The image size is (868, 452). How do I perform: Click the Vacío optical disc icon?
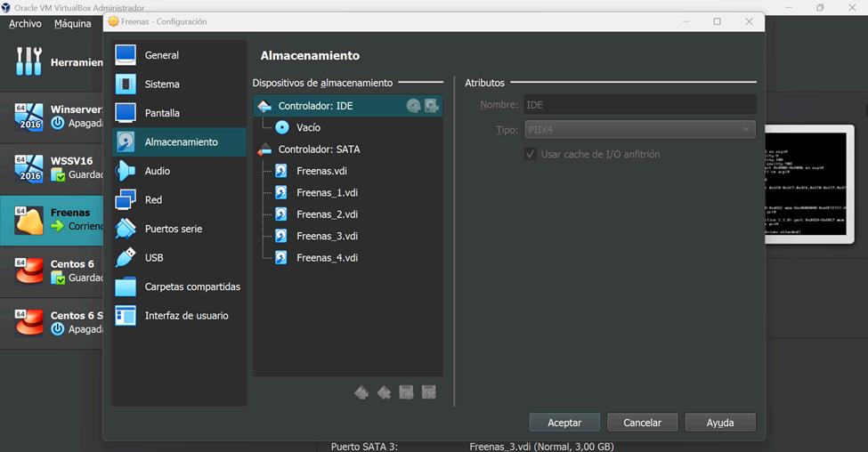282,127
